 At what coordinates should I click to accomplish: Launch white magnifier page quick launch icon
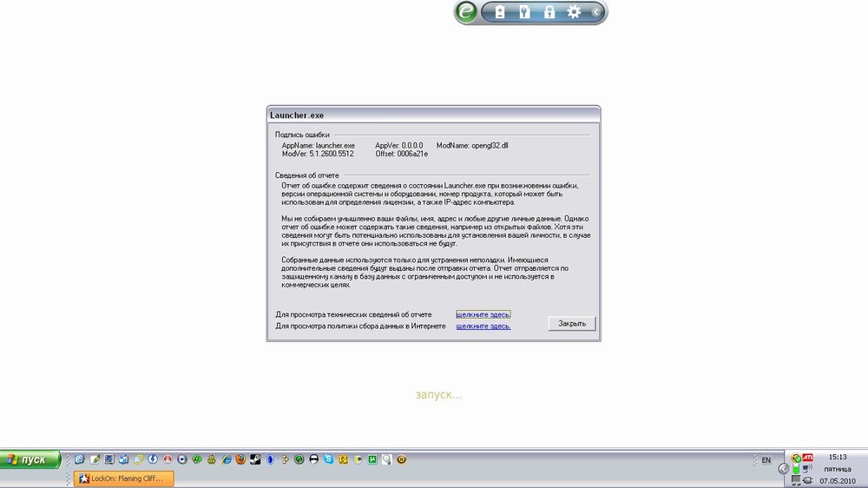pos(387,459)
